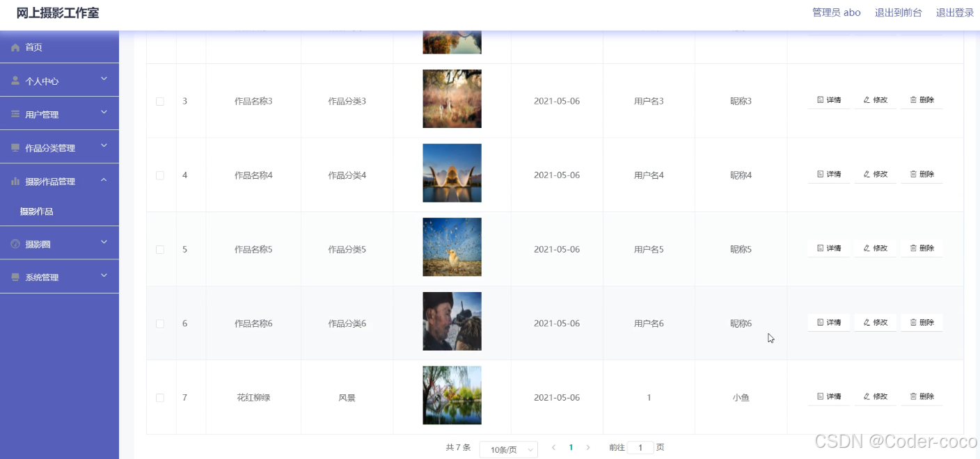
Task: Expand the 作品分类管理 chevron
Action: 104,146
